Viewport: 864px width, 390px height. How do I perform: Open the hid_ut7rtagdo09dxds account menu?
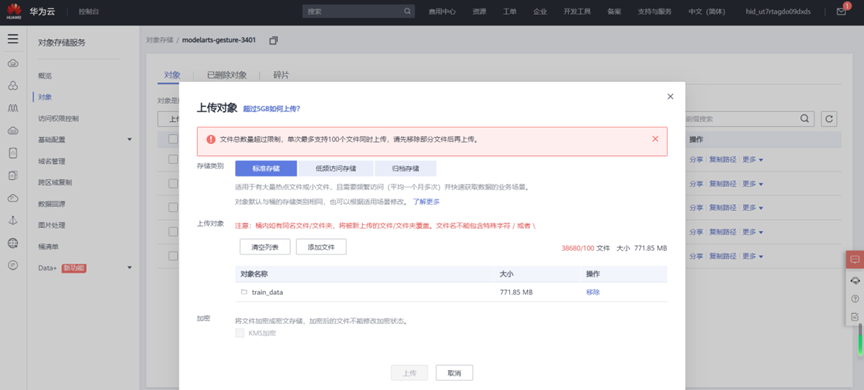[x=778, y=12]
